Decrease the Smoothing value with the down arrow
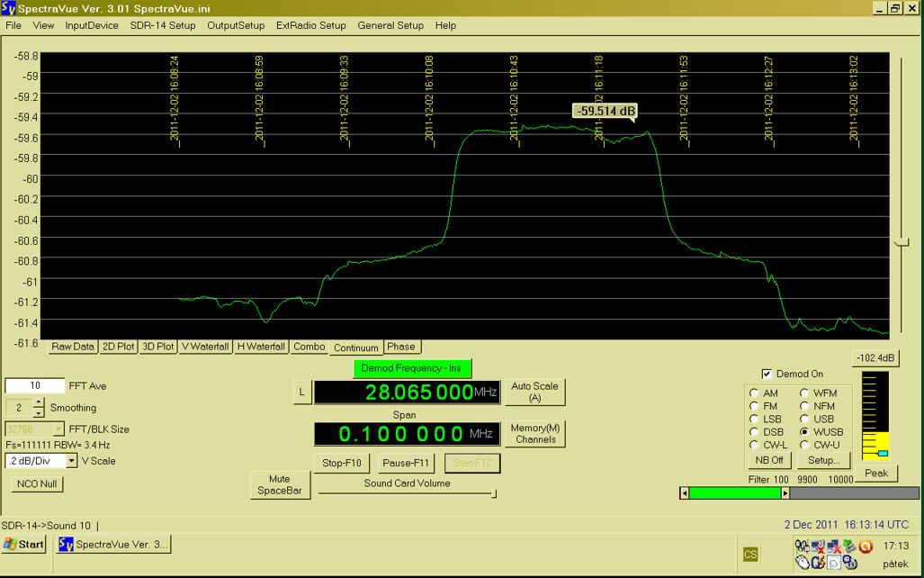 39,411
